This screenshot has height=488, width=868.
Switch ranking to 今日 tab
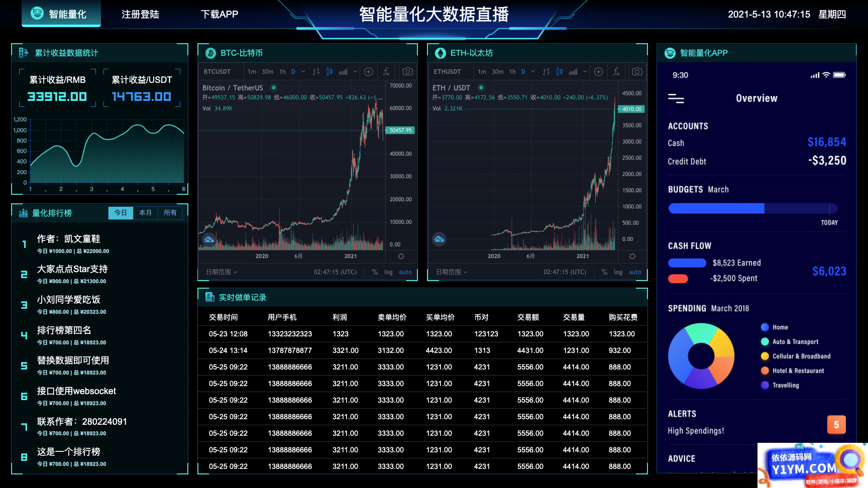coord(121,213)
